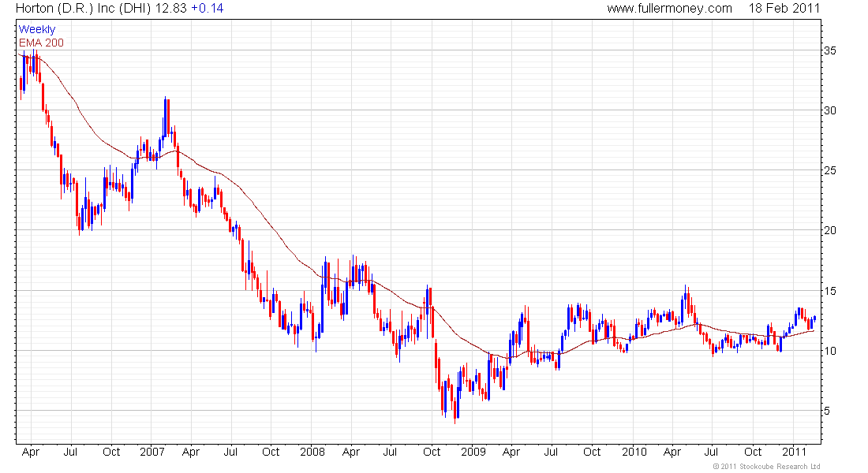Select the 2010 marker on time axis
868x473 pixels.
[x=634, y=453]
